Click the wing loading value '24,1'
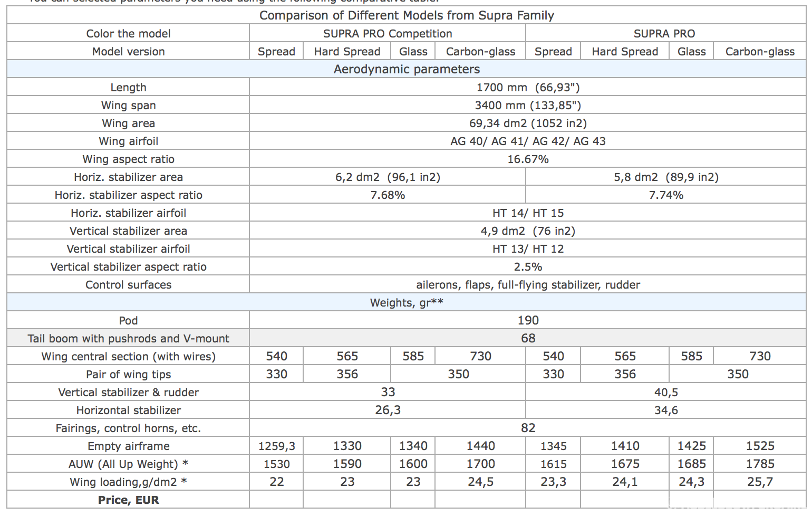This screenshot has width=812, height=516. tap(625, 482)
